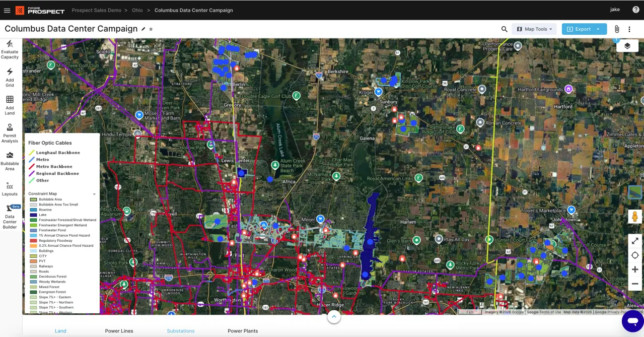This screenshot has width=644, height=337.
Task: Toggle fullscreen map view
Action: click(x=635, y=241)
